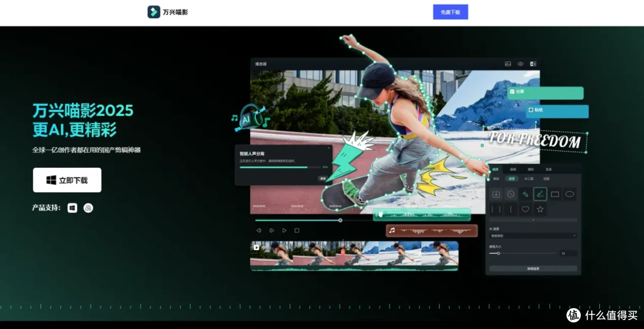Click the 万兴喵影 logo in the header
This screenshot has width=644, height=329.
[x=168, y=12]
